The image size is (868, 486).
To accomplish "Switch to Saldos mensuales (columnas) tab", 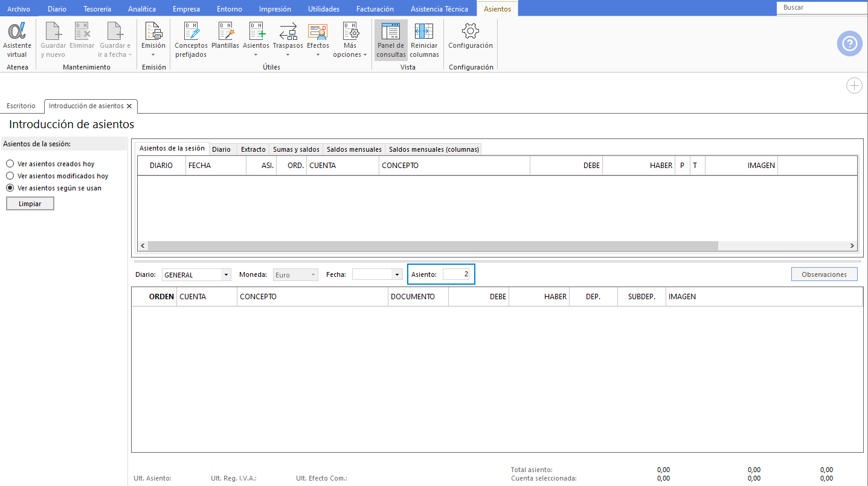I will [x=434, y=149].
